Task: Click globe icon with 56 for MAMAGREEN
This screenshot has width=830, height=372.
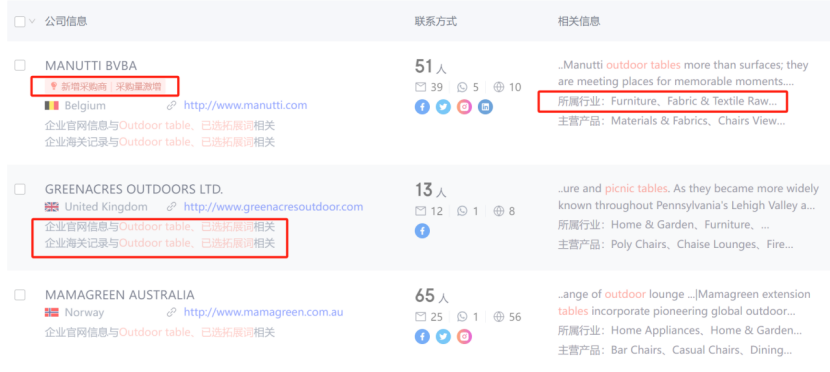Action: 499,317
